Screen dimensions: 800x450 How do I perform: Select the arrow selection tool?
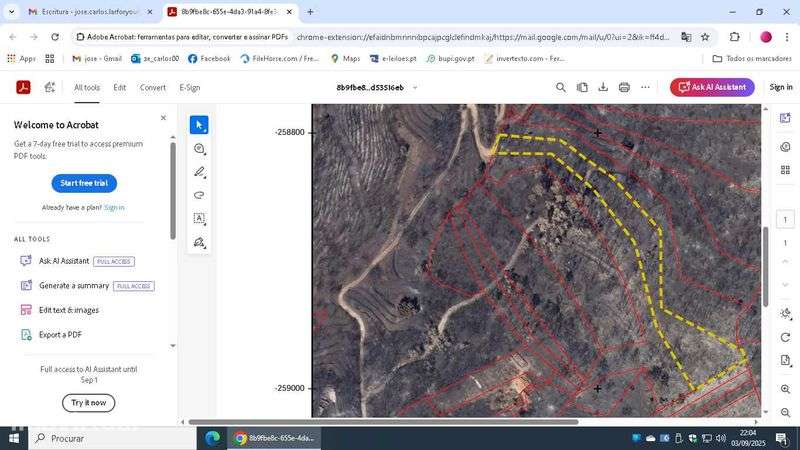click(x=199, y=125)
